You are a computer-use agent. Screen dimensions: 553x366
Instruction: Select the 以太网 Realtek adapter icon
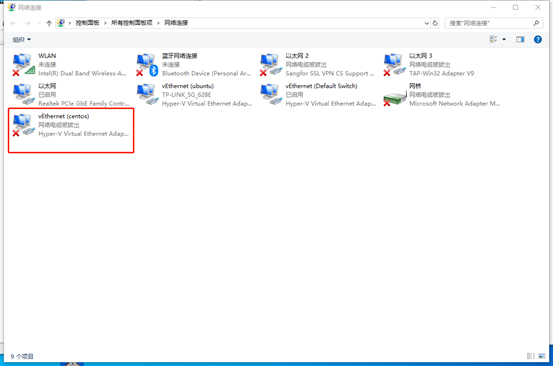pyautogui.click(x=24, y=94)
